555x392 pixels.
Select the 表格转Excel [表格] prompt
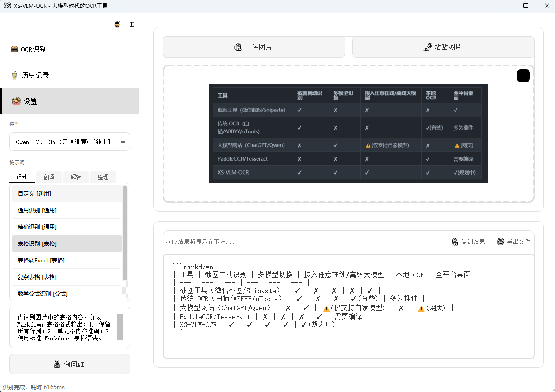point(67,261)
